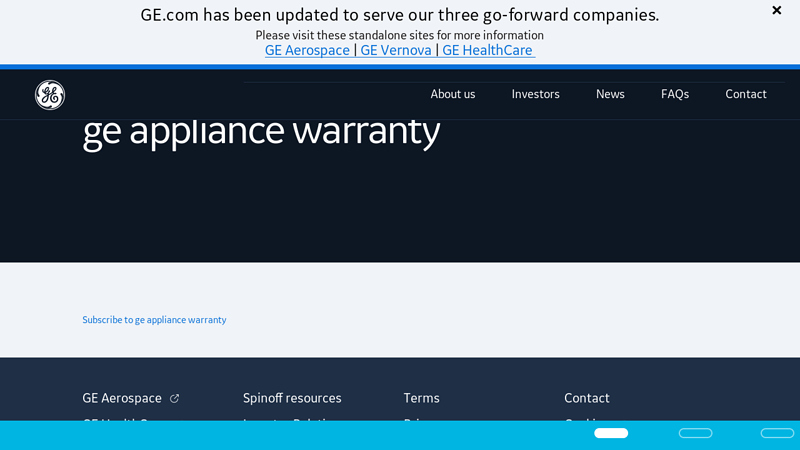Open the GE Vernova banner link
Screen dimensions: 800x450
396,50
